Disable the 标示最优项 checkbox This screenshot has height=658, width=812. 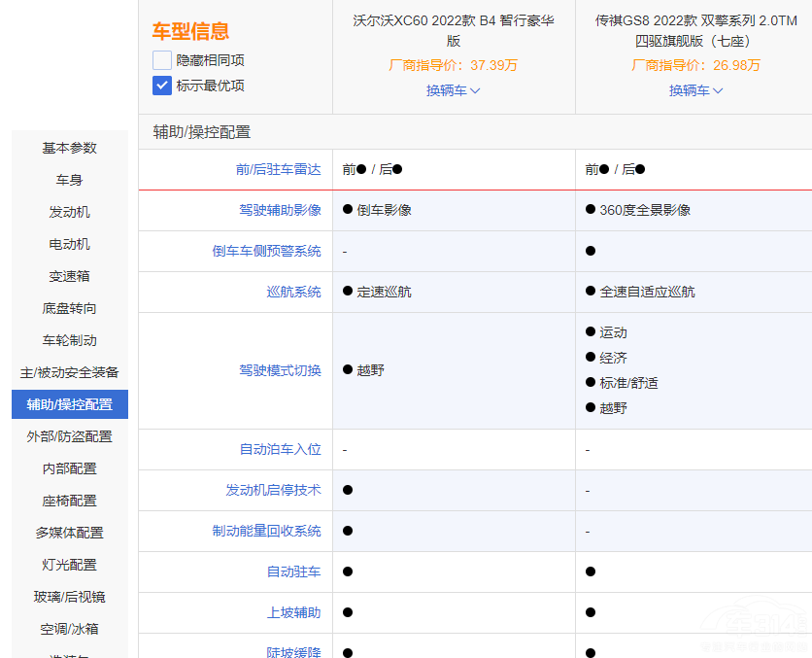(x=160, y=86)
